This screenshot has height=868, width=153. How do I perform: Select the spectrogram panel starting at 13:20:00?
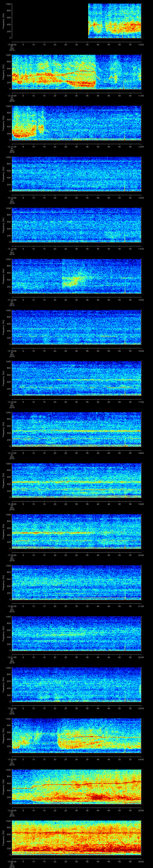click(x=77, y=583)
